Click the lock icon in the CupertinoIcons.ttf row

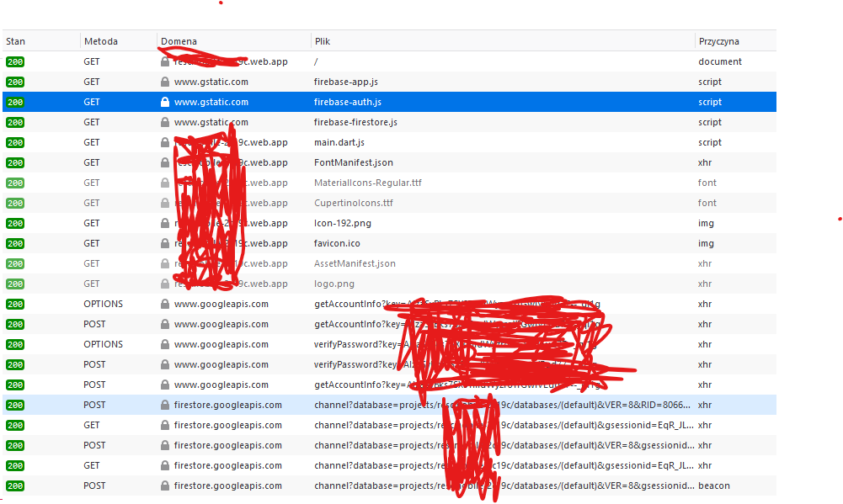point(165,203)
